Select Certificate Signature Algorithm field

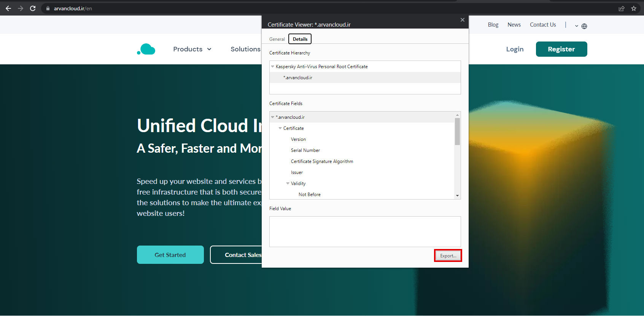pos(322,161)
